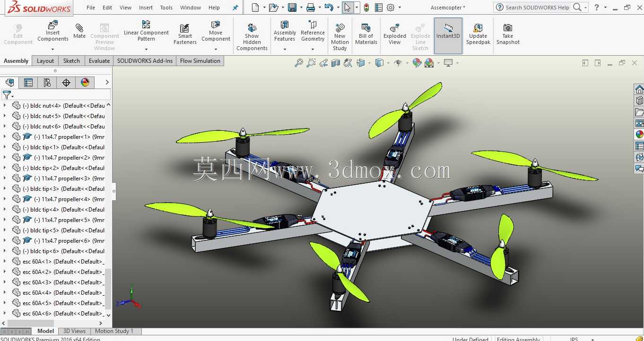Open the Move Component dropdown arrow
644x341 pixels.
[x=216, y=49]
